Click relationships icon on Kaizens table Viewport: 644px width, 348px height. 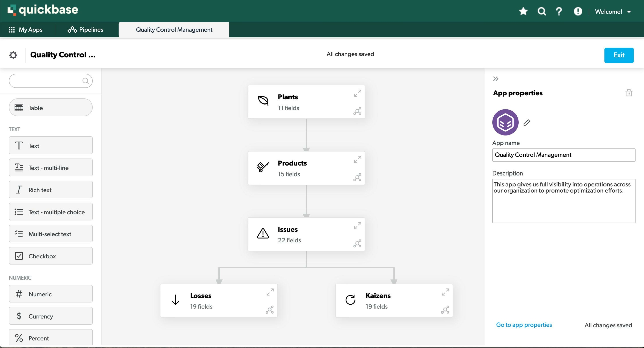(445, 310)
